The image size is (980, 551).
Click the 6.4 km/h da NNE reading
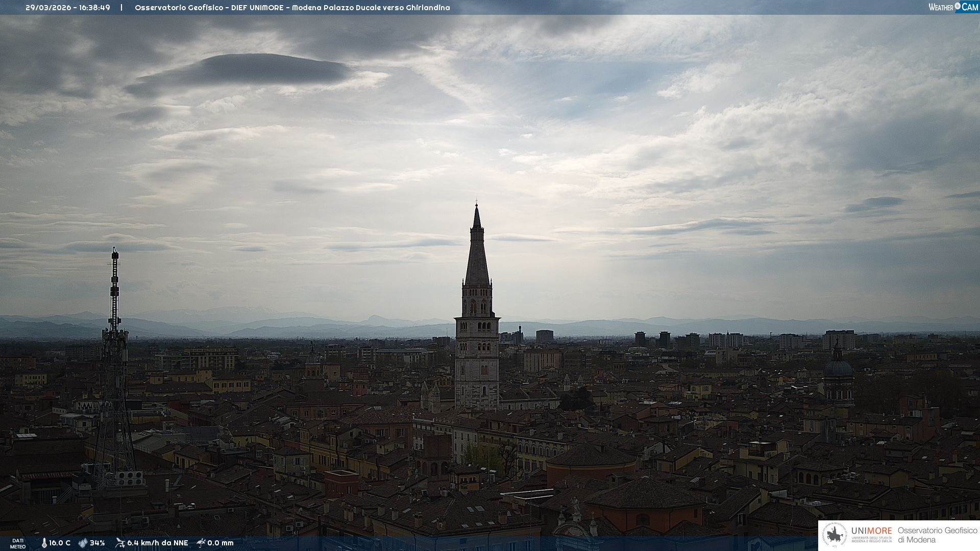tap(158, 543)
